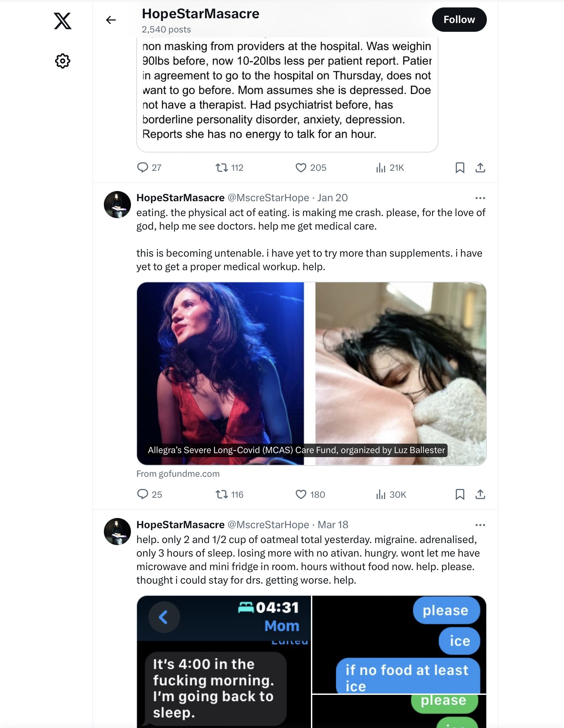The width and height of the screenshot is (564, 728).
Task: Go back with the arrow icon
Action: tap(111, 20)
